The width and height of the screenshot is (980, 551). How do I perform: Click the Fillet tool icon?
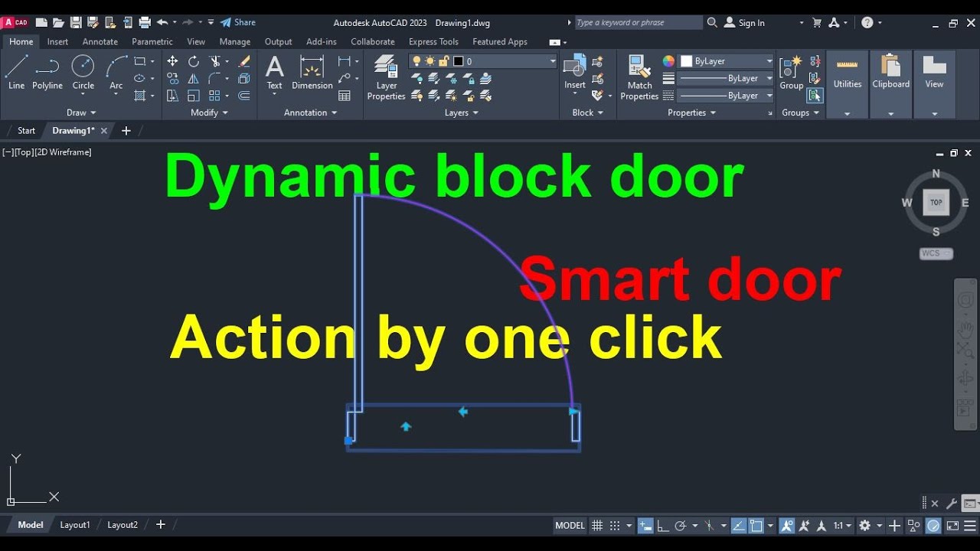[x=215, y=78]
